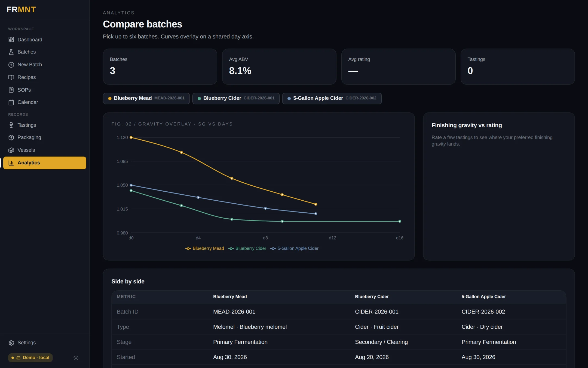Click the New Batch plus-circle icon
Viewport: 588px width, 368px height.
pyautogui.click(x=11, y=65)
